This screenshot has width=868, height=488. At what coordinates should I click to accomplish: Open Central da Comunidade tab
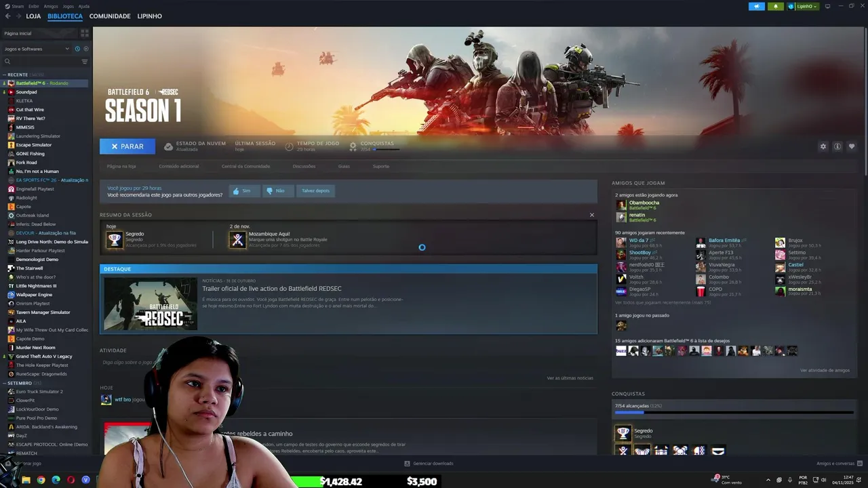tap(245, 166)
